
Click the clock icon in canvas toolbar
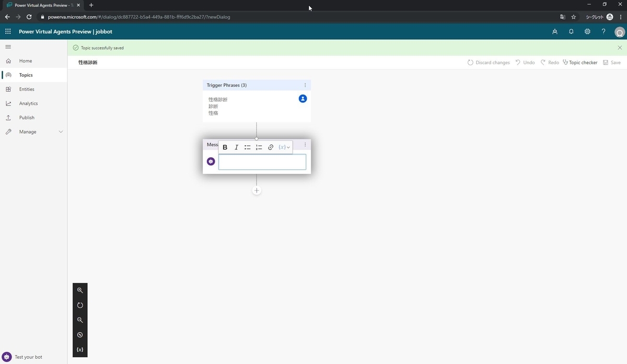[80, 335]
